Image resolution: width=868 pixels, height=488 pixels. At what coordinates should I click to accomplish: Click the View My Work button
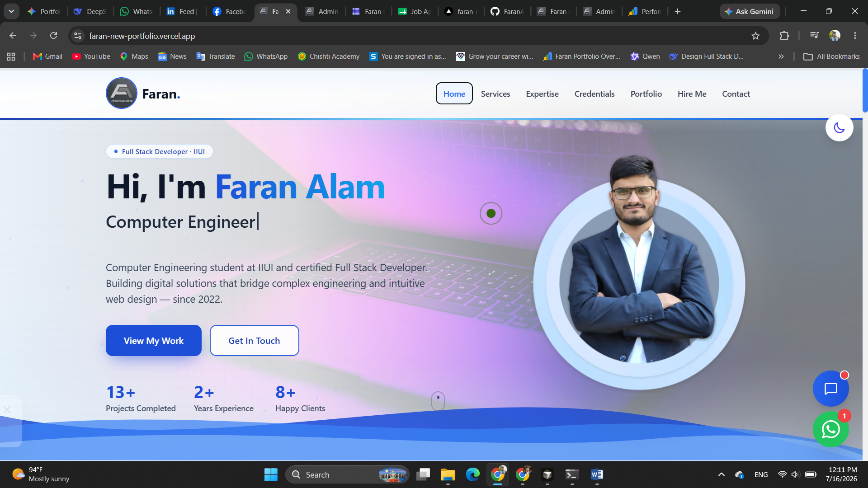pyautogui.click(x=154, y=341)
